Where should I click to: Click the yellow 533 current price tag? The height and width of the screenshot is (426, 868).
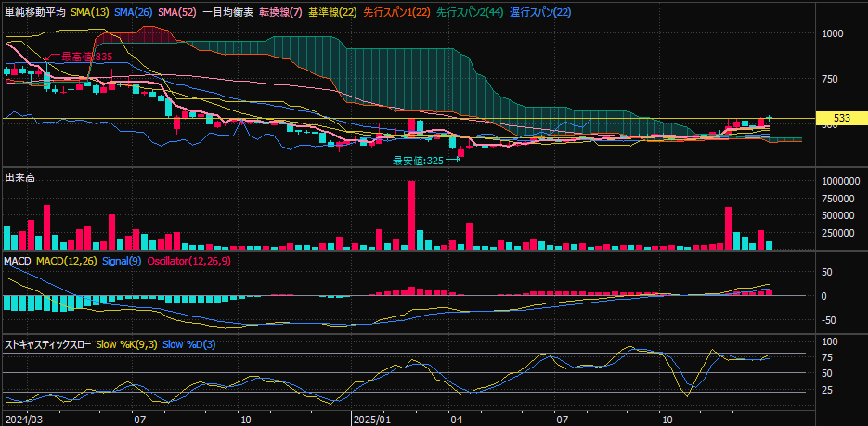841,119
